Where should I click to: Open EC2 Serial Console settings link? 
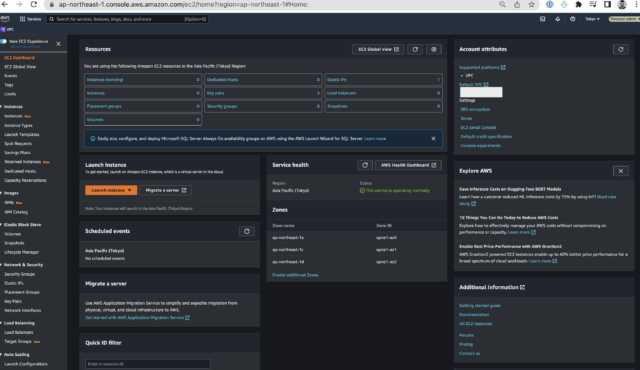(x=478, y=127)
